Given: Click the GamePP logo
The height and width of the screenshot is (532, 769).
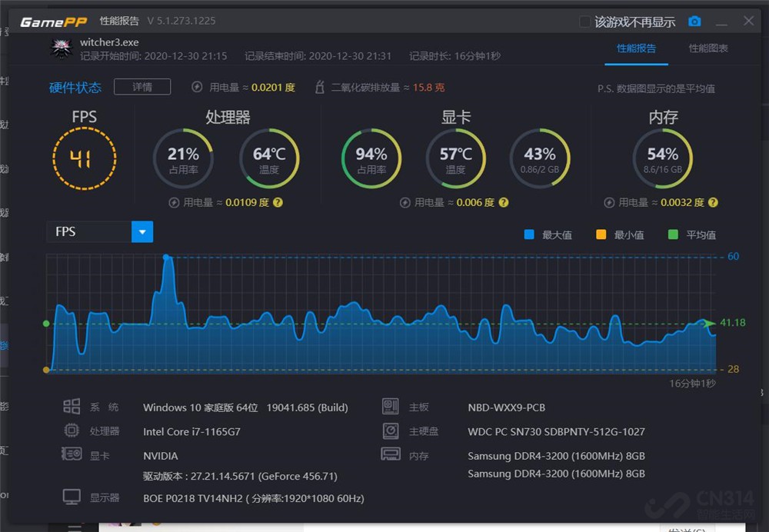Looking at the screenshot, I should coord(54,22).
